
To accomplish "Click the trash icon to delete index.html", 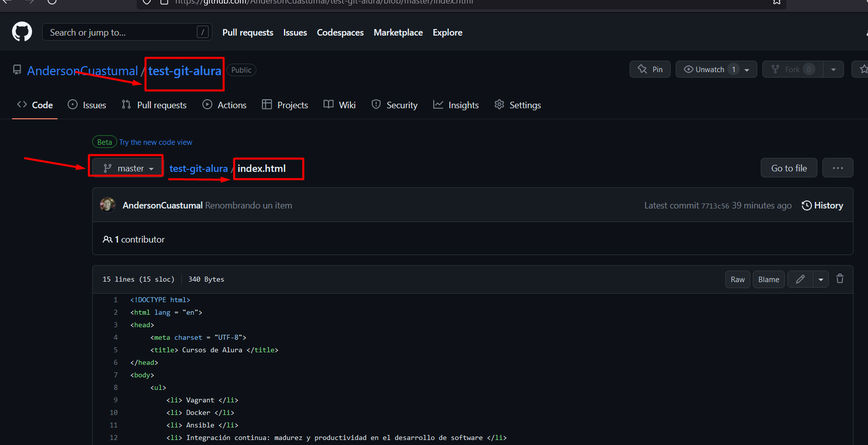I will coord(840,279).
